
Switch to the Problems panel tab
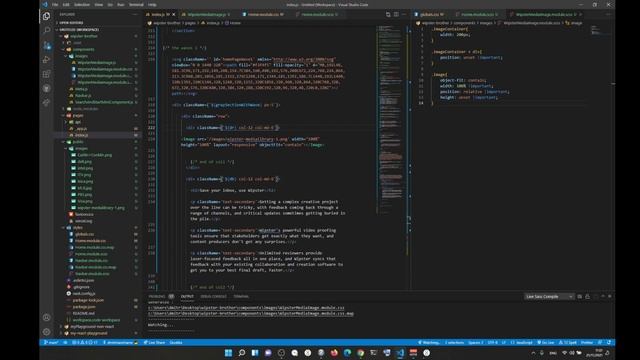point(160,296)
